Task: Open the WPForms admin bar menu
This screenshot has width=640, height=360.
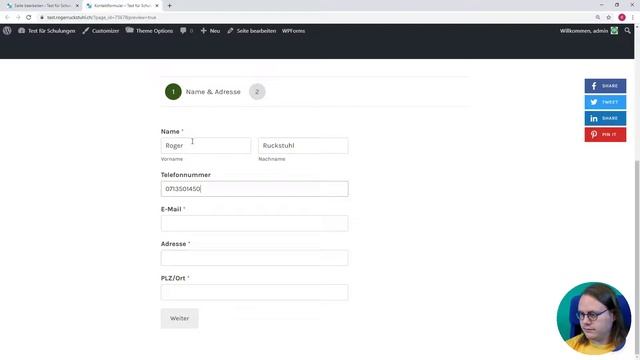Action: point(293,31)
